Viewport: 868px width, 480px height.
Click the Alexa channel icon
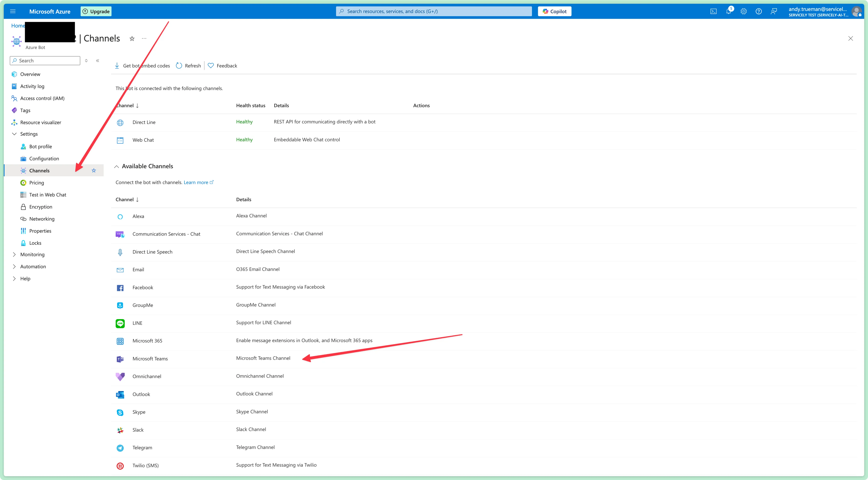(x=120, y=216)
